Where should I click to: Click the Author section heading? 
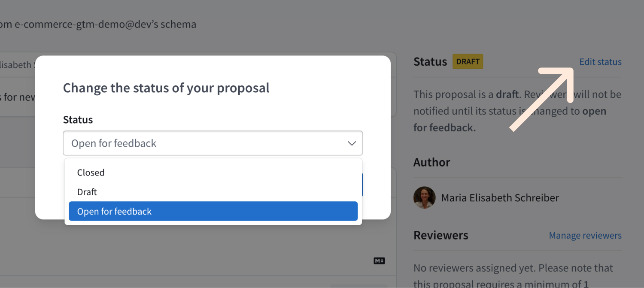[x=431, y=162]
